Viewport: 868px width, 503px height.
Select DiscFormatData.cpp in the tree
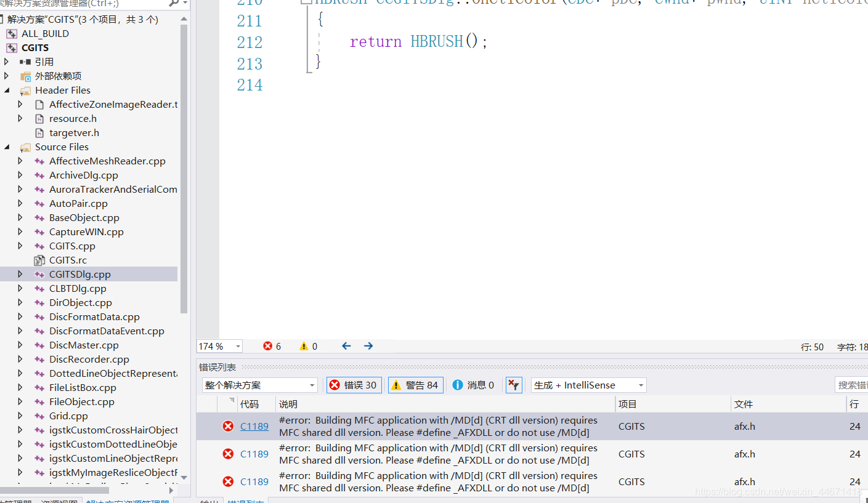click(94, 316)
